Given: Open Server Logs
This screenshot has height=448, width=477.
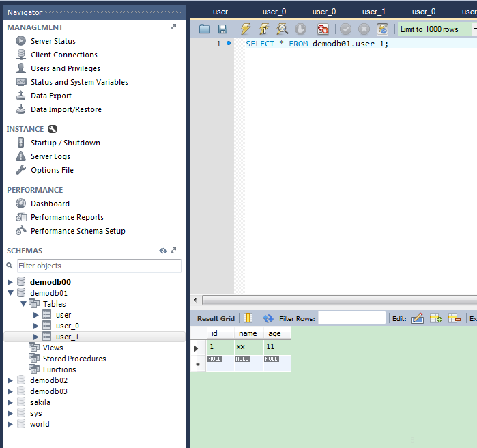Looking at the screenshot, I should [x=50, y=156].
